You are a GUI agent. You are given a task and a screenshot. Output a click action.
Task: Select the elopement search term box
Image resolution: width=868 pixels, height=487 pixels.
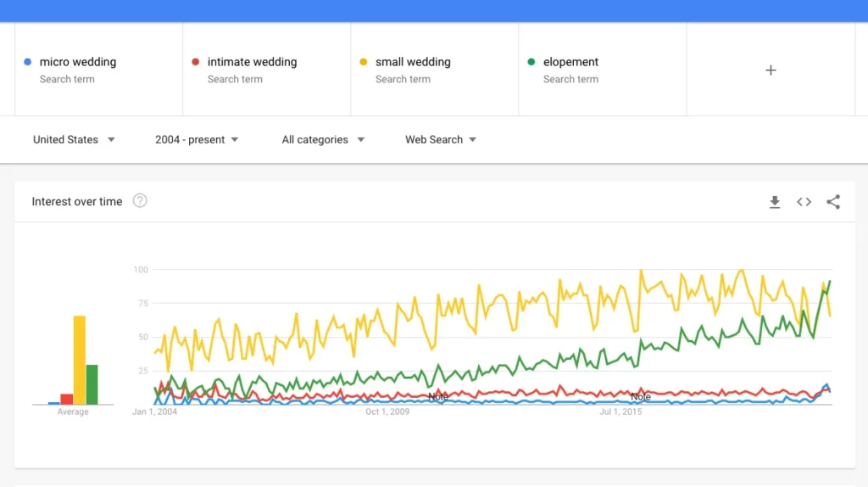coord(570,62)
